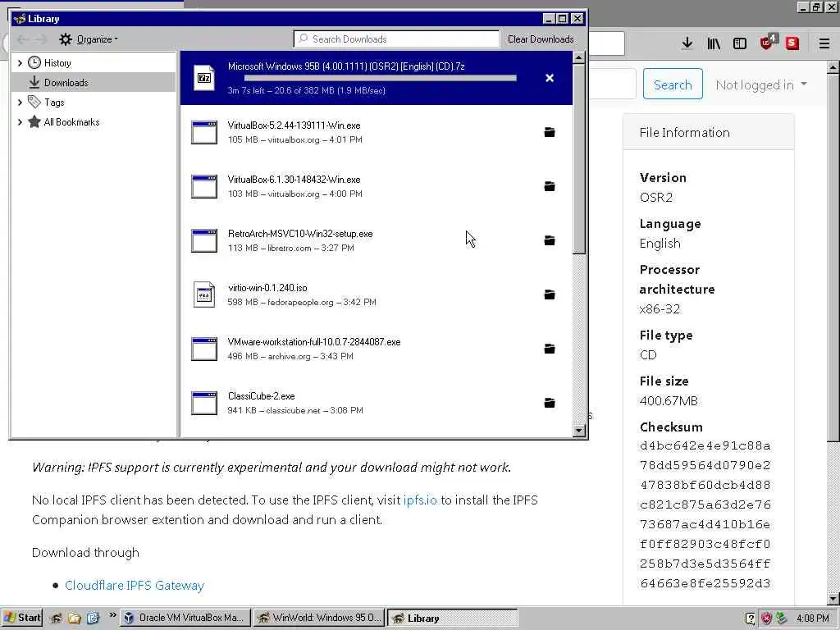Open the quick launch folder icon
840x630 pixels.
[75, 619]
